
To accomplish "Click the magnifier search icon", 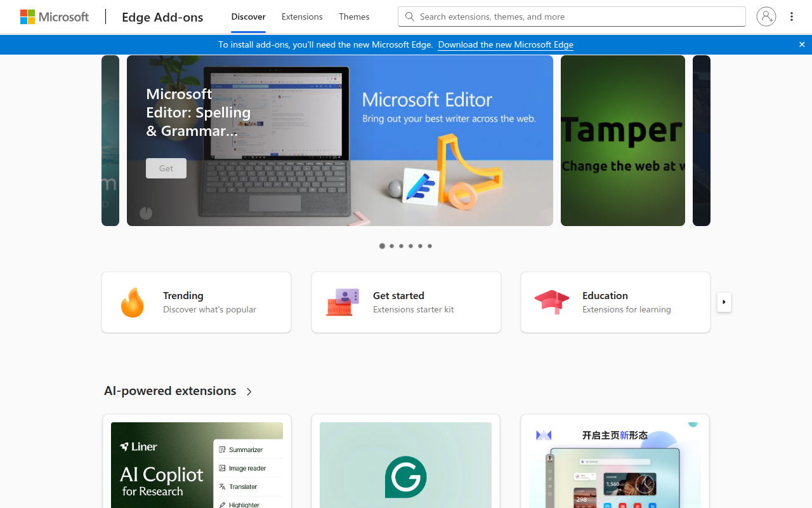I will [410, 17].
